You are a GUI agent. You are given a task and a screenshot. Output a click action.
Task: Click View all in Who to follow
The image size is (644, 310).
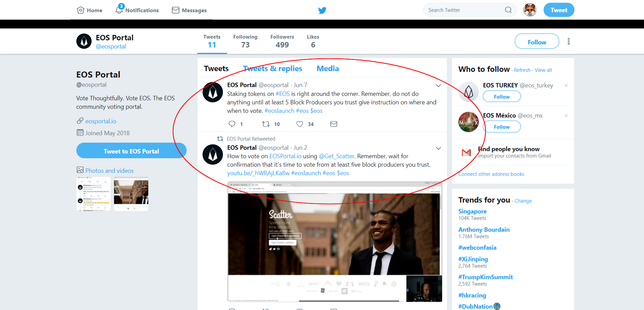(x=543, y=70)
